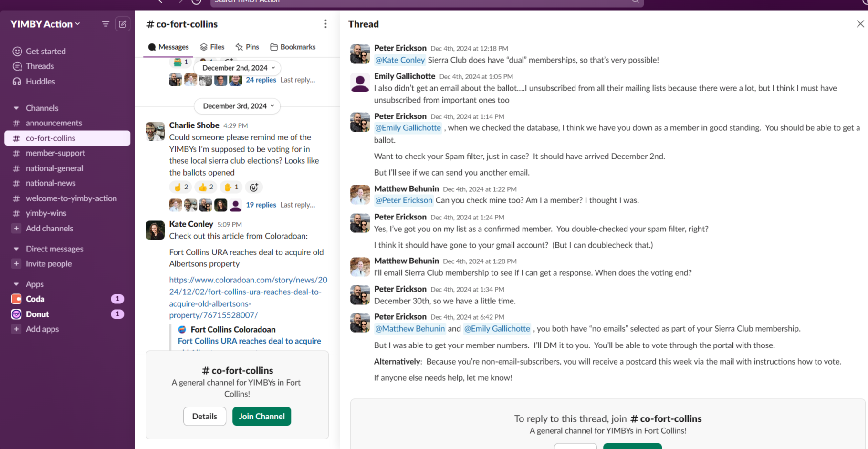The image size is (868, 449).
Task: Open the announcements channel
Action: click(67, 123)
